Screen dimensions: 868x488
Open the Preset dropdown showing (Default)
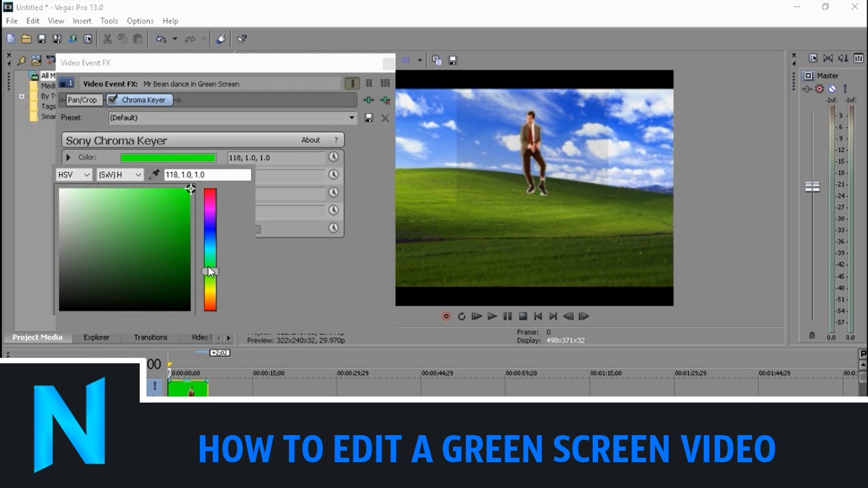pyautogui.click(x=233, y=118)
